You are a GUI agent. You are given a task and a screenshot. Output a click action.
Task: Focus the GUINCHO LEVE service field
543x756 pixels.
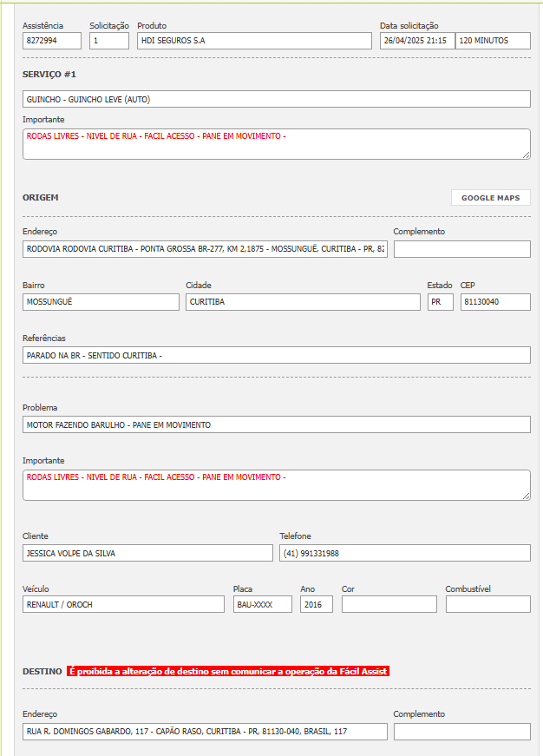276,99
